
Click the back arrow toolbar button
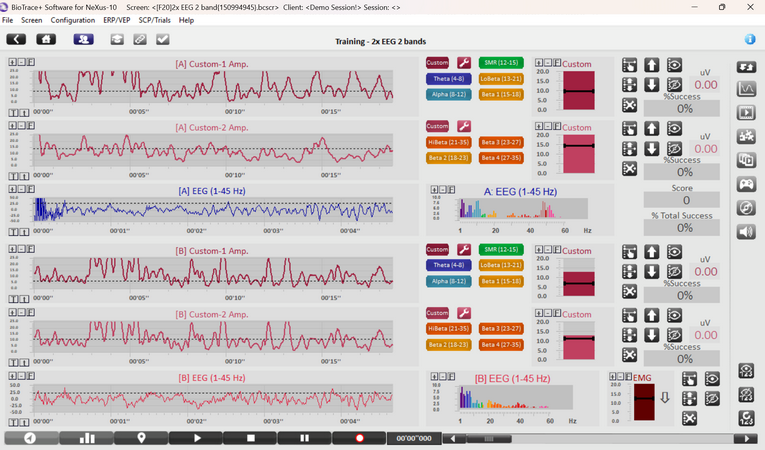click(x=16, y=40)
